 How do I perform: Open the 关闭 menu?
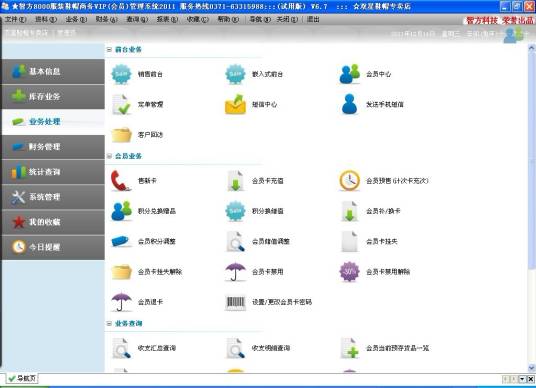tap(287, 19)
